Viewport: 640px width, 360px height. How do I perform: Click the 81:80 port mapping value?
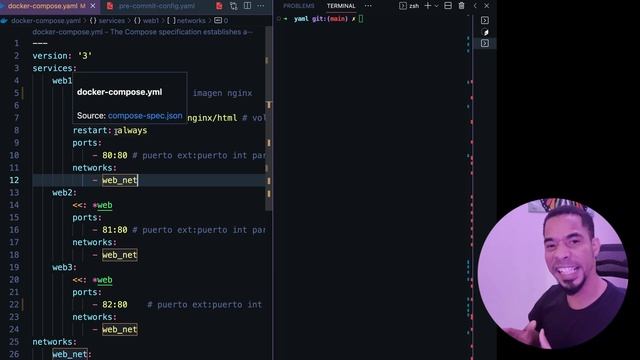115,230
